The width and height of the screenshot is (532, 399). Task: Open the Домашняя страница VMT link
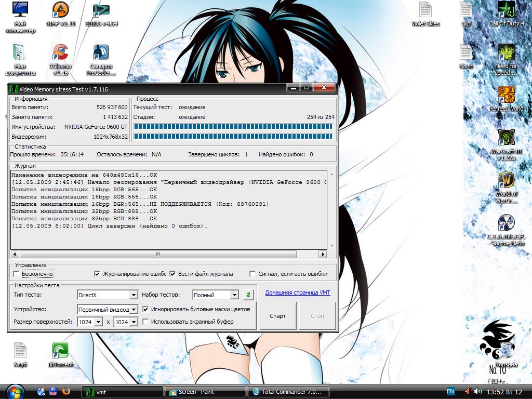point(297,292)
